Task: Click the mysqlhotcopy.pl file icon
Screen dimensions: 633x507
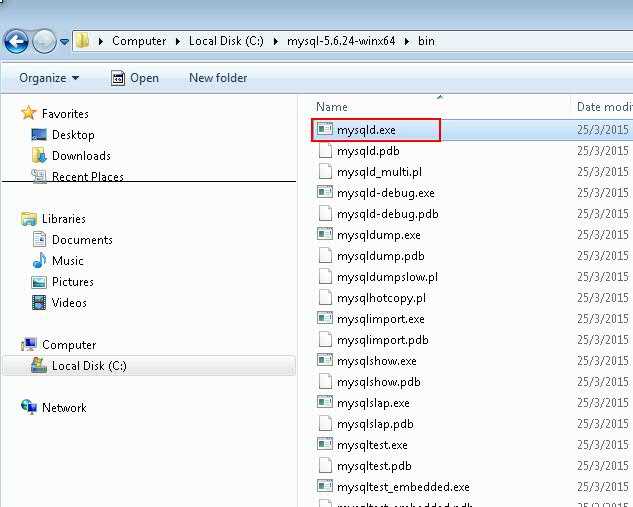Action: click(x=325, y=297)
